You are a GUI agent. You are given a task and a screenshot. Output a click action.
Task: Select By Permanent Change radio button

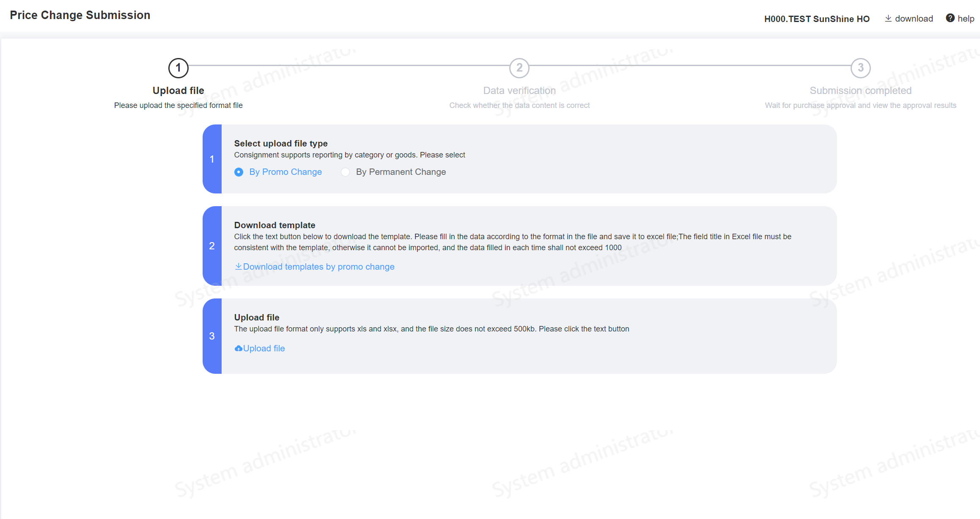click(346, 172)
